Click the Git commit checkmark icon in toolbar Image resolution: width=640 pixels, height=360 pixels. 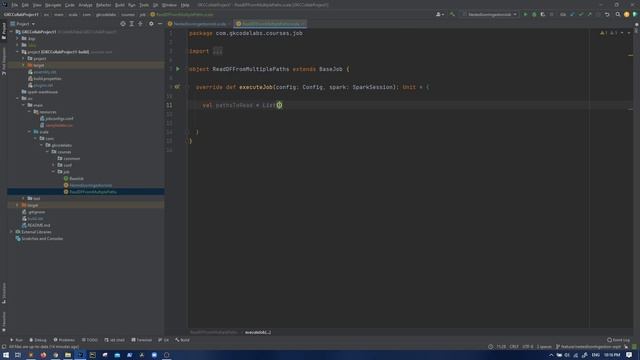[x=581, y=14]
